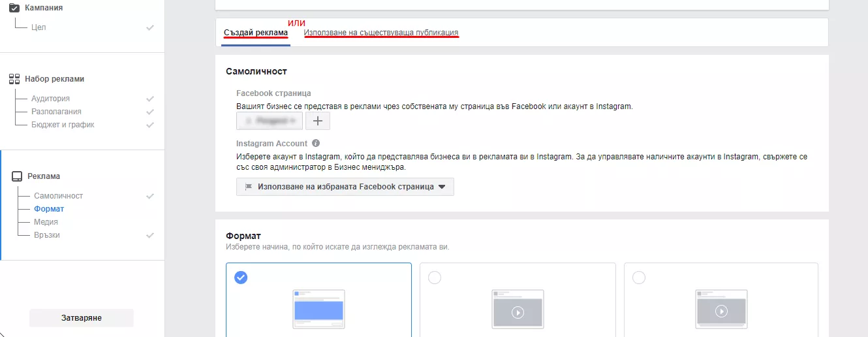Click checkmark beside Цел
This screenshot has height=337, width=868.
tap(150, 27)
